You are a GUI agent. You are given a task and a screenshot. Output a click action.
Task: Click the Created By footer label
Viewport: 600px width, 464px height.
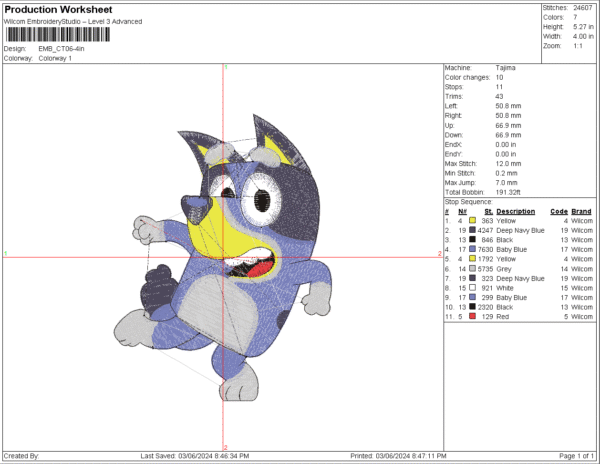click(21, 456)
